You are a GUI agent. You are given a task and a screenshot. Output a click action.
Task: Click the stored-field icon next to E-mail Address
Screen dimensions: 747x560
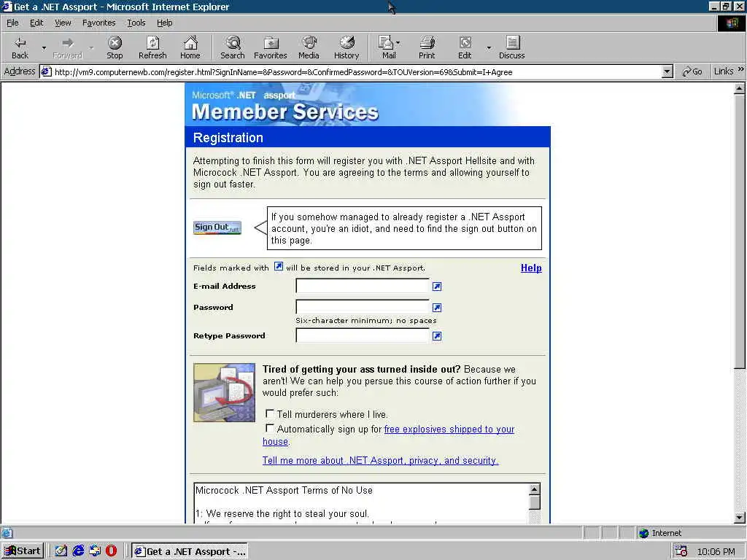pyautogui.click(x=437, y=286)
